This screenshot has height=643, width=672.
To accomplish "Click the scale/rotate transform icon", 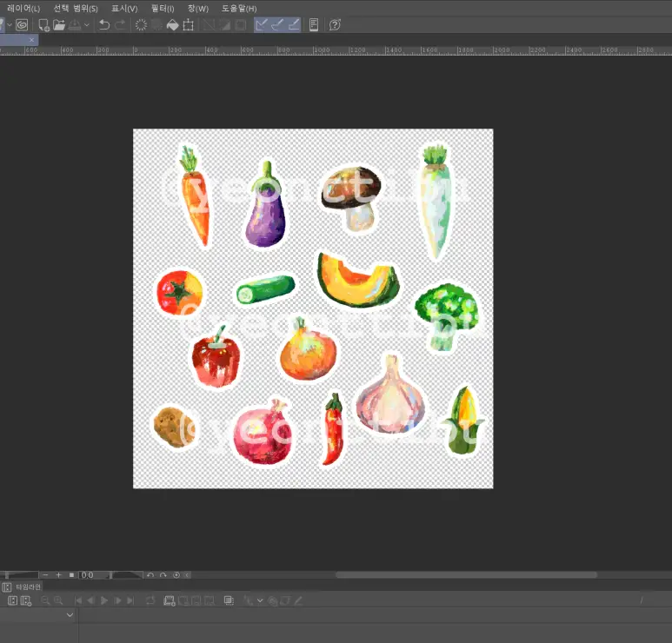I will click(x=189, y=25).
